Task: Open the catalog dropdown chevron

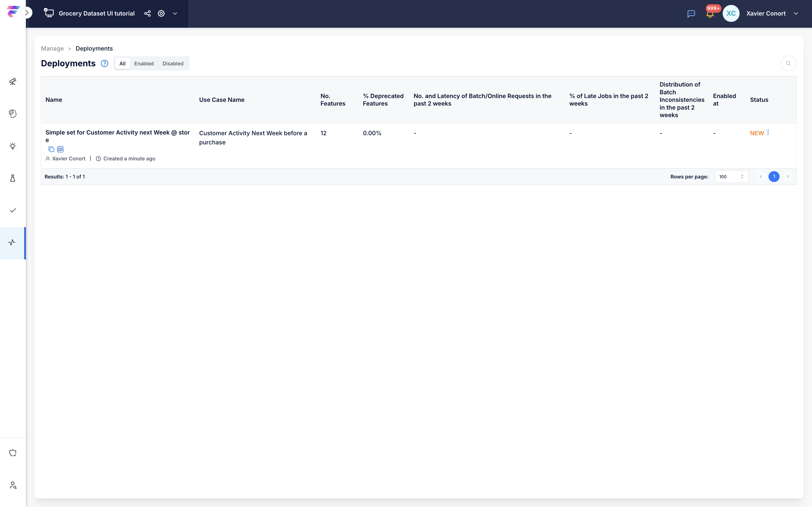Action: [175, 13]
